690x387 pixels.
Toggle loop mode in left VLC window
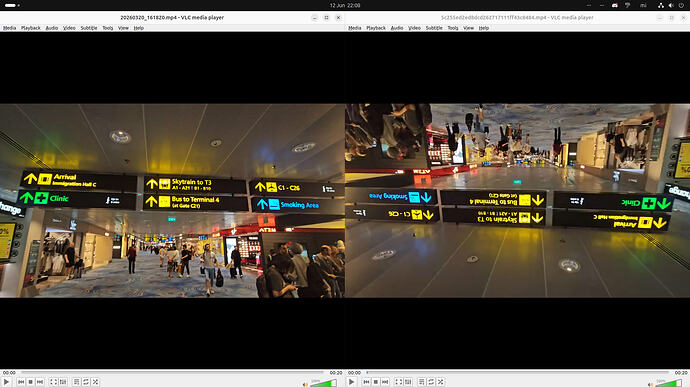point(86,382)
